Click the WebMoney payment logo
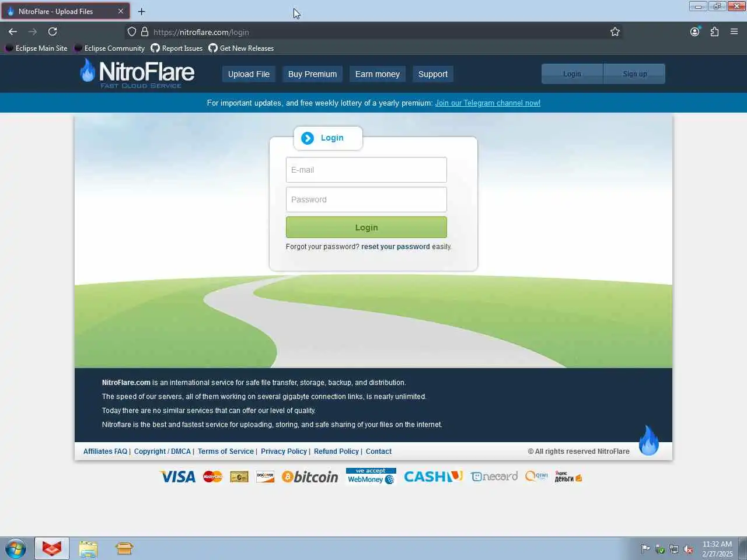Screen dimensions: 747x560 tap(371, 476)
